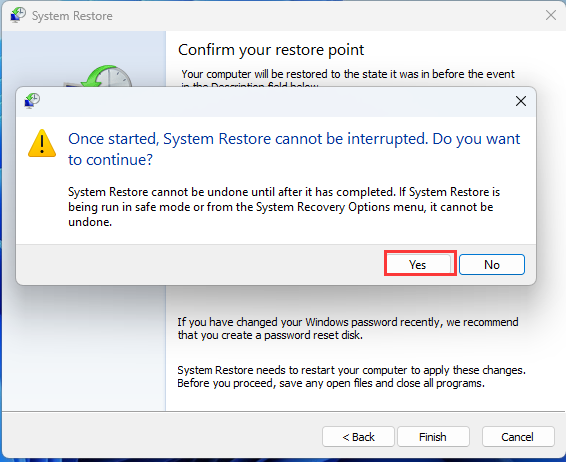Image resolution: width=566 pixels, height=462 pixels.
Task: Go to previous step with Back button
Action: (x=358, y=437)
